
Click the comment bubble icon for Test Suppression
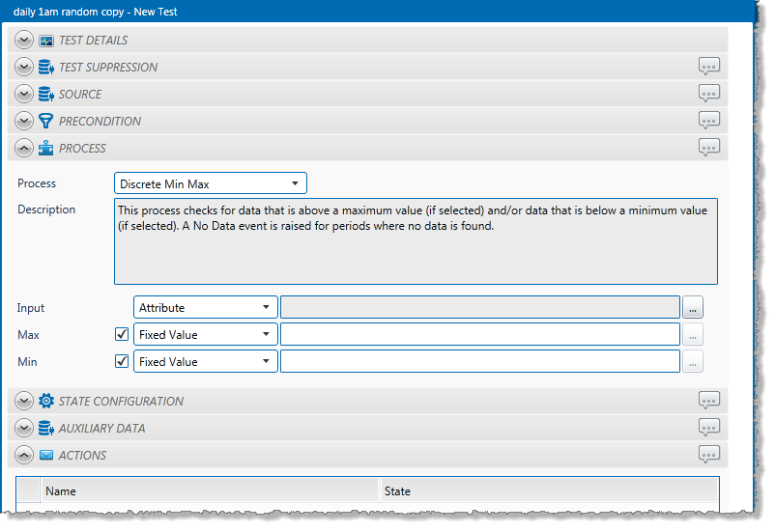pyautogui.click(x=709, y=67)
